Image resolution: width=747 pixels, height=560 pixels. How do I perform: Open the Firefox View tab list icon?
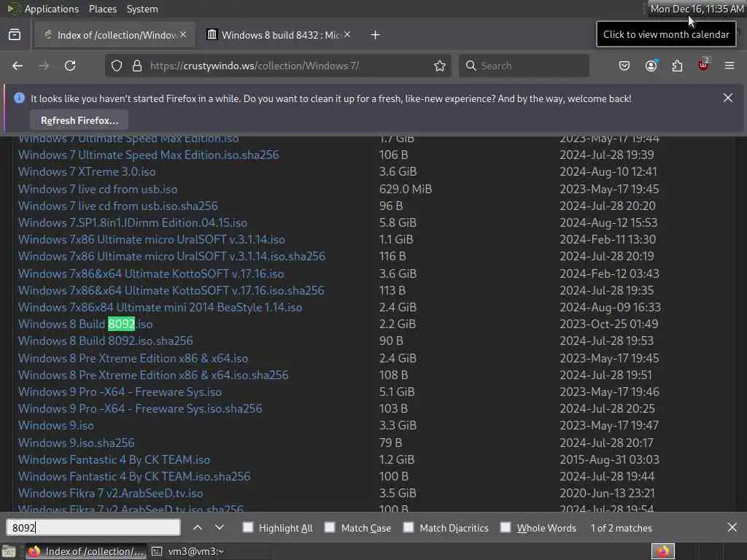coord(15,35)
